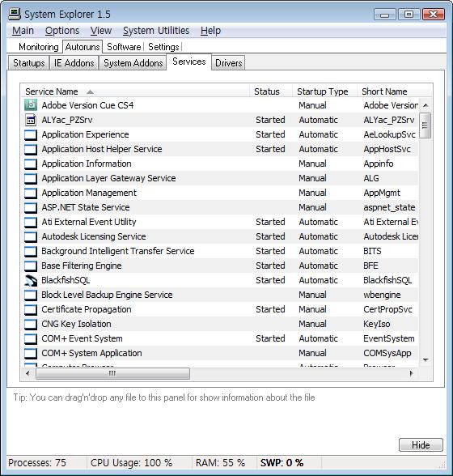The width and height of the screenshot is (453, 476).
Task: Open the Help menu
Action: click(x=210, y=31)
